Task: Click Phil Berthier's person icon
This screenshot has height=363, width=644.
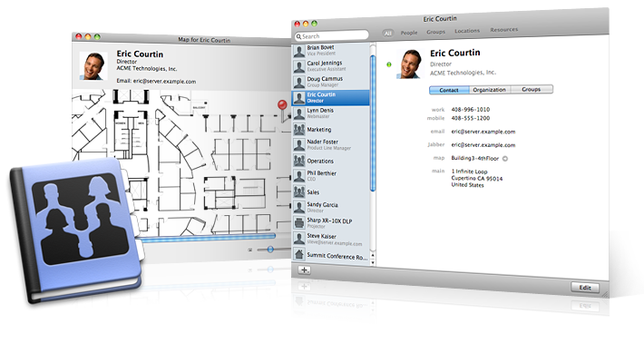Action: coord(299,176)
